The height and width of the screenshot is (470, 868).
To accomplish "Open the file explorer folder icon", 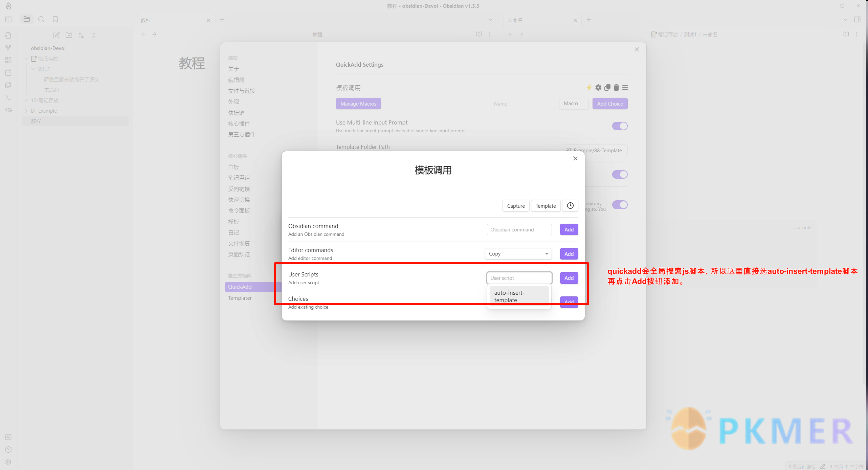I will pos(27,19).
